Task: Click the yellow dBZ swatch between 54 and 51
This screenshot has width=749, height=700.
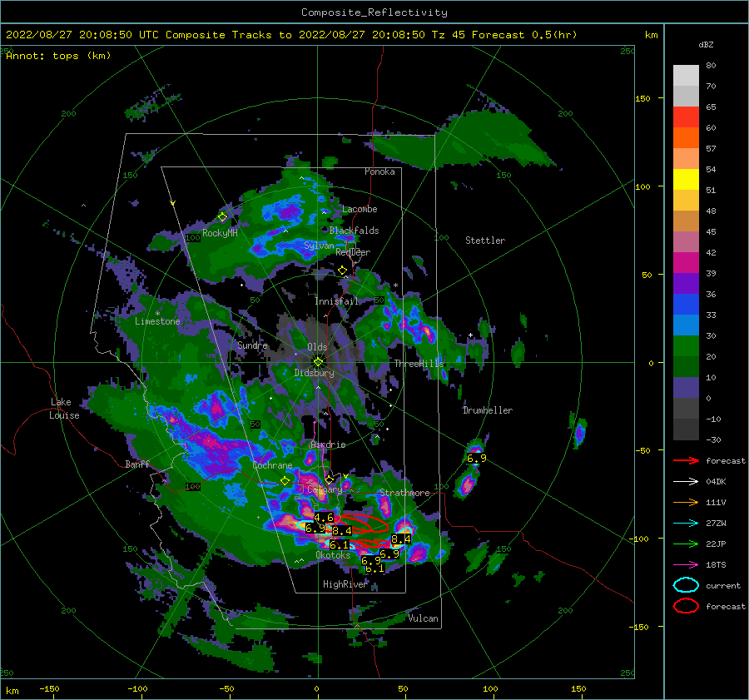Action: tap(686, 180)
